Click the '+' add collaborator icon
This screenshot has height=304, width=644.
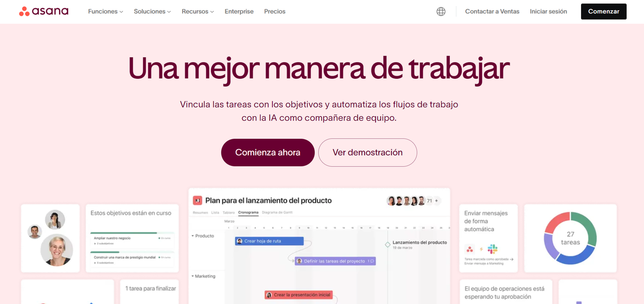(437, 201)
